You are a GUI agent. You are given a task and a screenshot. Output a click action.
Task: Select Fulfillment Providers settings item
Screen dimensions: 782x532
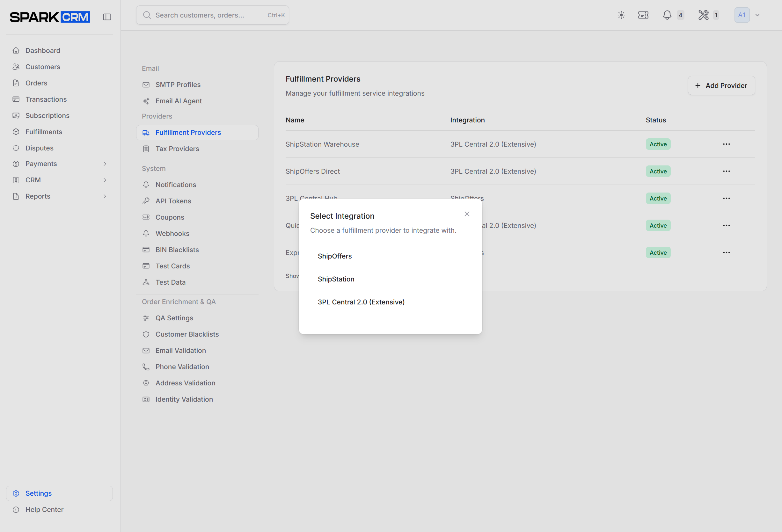[x=197, y=133]
